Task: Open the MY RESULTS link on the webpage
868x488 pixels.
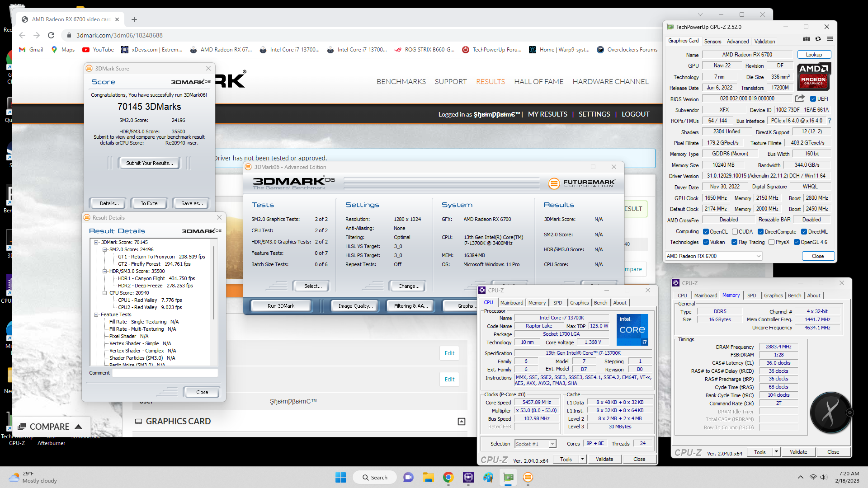Action: click(x=547, y=114)
